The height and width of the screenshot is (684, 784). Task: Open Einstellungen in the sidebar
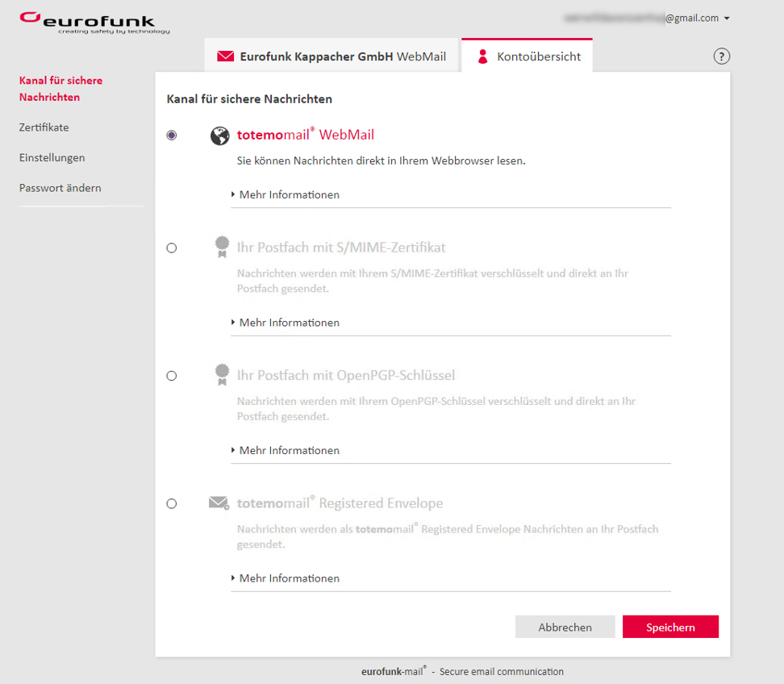(x=52, y=157)
